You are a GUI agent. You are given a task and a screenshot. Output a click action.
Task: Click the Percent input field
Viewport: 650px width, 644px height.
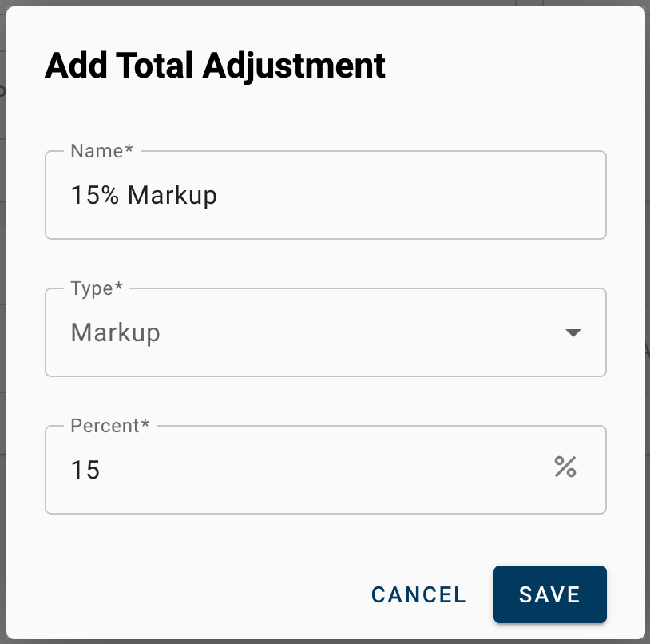point(326,470)
